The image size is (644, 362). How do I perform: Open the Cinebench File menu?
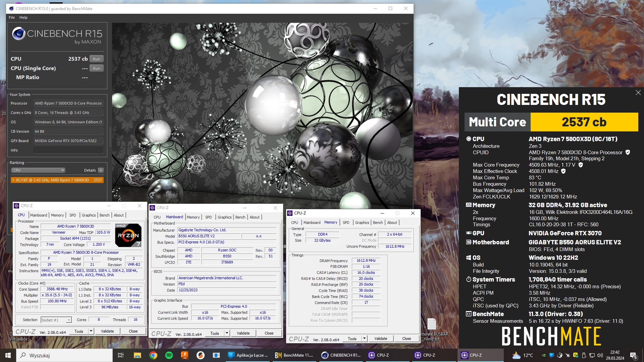pyautogui.click(x=12, y=17)
